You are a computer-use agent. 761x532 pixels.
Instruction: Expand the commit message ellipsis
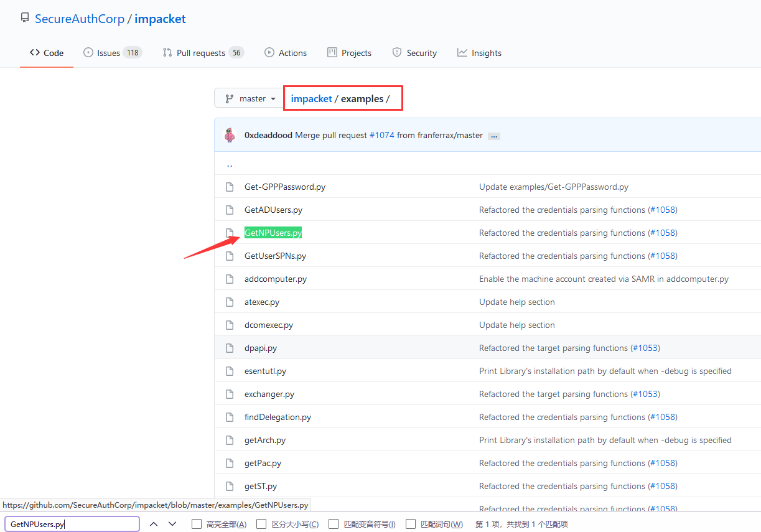(x=493, y=136)
